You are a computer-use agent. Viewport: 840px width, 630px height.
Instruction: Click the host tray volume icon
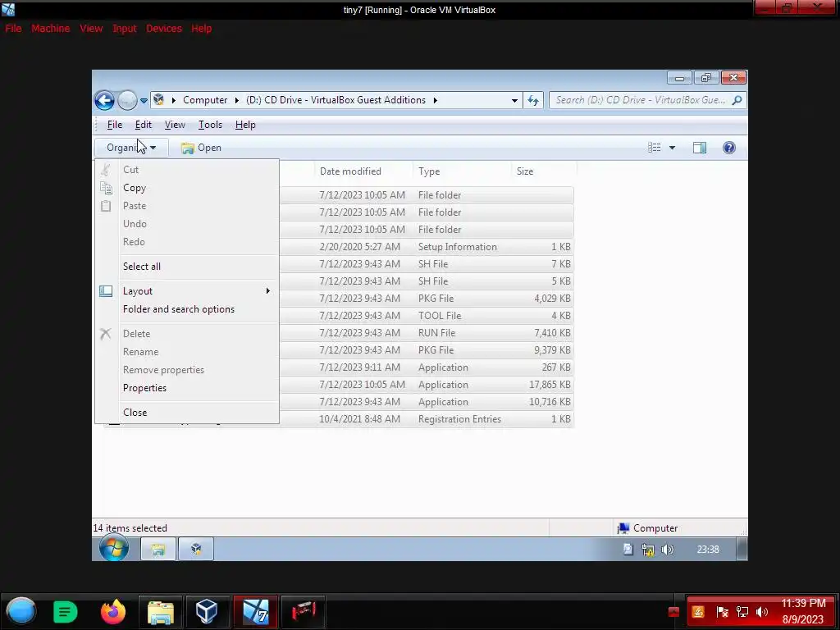pyautogui.click(x=762, y=612)
